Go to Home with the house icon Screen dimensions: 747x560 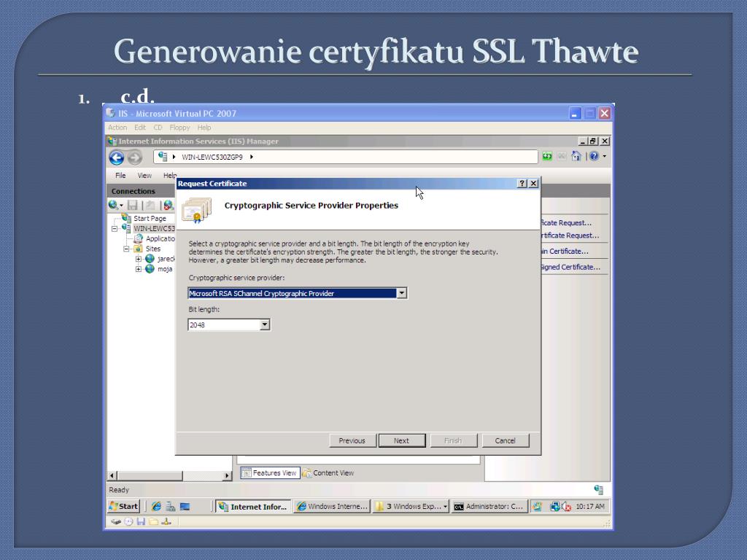[576, 156]
